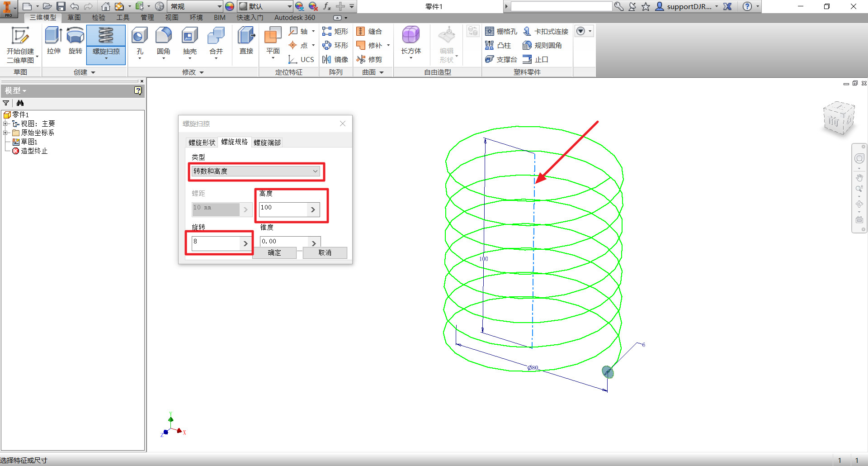Open the Autodesk 360 ribbon tab
This screenshot has width=868, height=466.
[295, 17]
